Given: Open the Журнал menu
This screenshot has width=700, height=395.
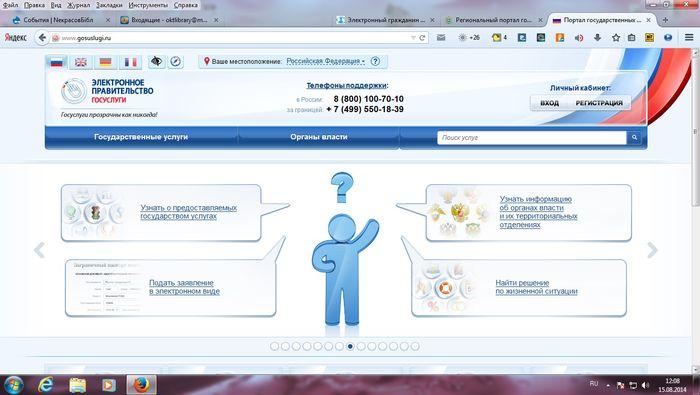Looking at the screenshot, I should pyautogui.click(x=78, y=5).
